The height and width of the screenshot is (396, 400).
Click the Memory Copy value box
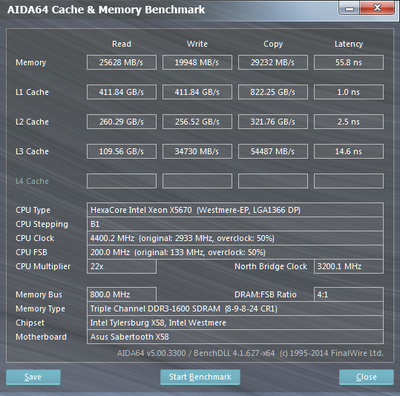(x=273, y=62)
